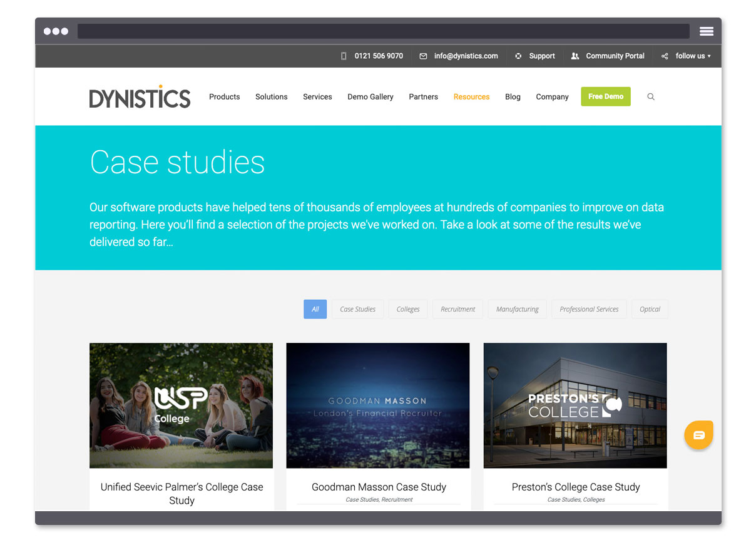Open search with the magnifier icon

tap(651, 97)
